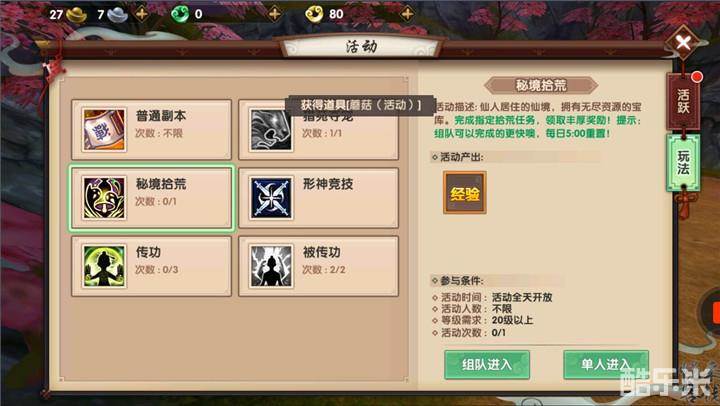Switch to the 活跃 side tab
This screenshot has height=406, width=720.
pyautogui.click(x=683, y=101)
